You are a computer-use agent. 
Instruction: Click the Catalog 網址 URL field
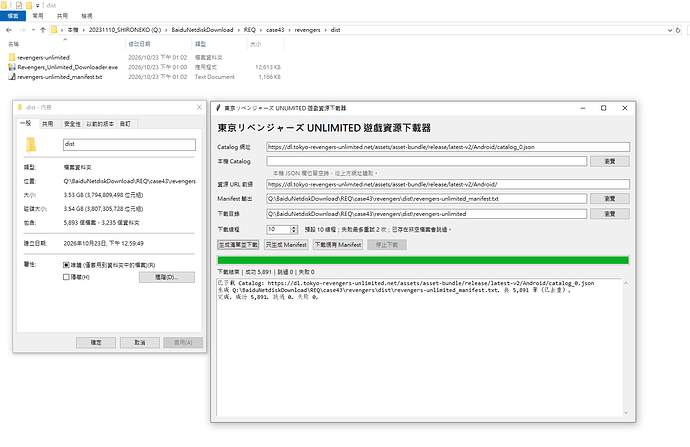448,147
